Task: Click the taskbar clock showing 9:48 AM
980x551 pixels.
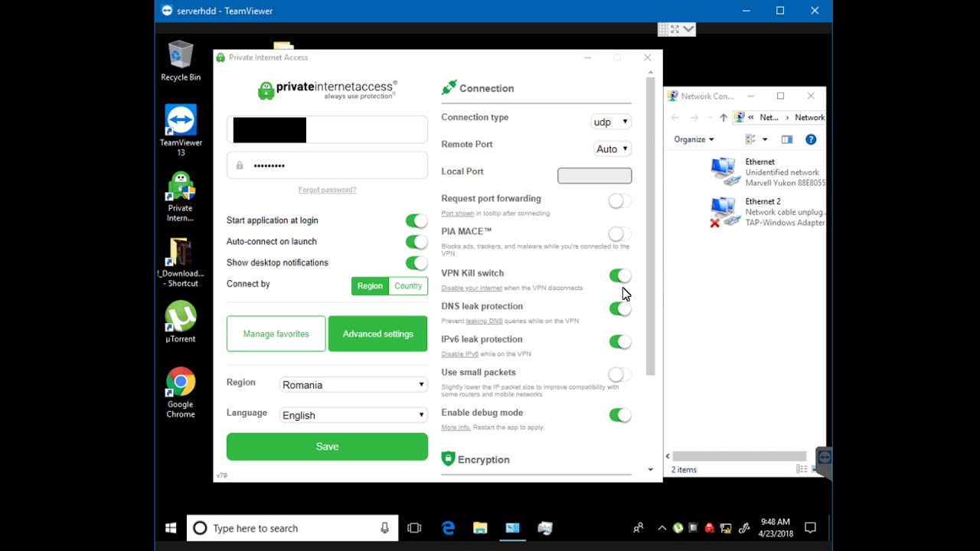Action: pyautogui.click(x=775, y=528)
